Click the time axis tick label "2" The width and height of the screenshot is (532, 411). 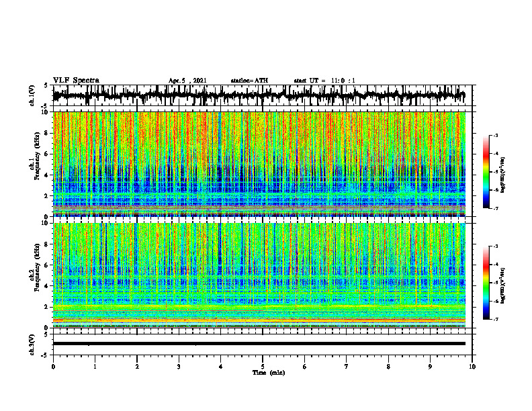[x=137, y=367]
